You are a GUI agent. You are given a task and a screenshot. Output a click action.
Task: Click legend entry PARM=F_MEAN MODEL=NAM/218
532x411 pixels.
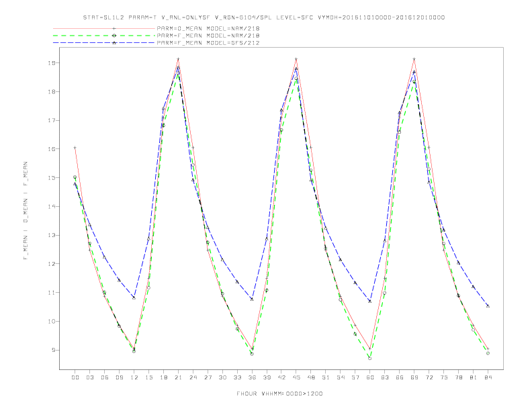tap(208, 36)
